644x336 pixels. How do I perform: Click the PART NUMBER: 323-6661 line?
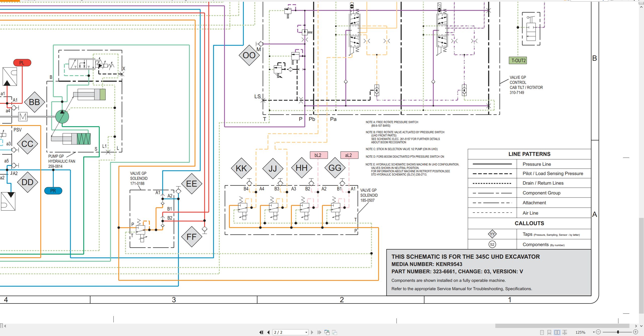(457, 272)
